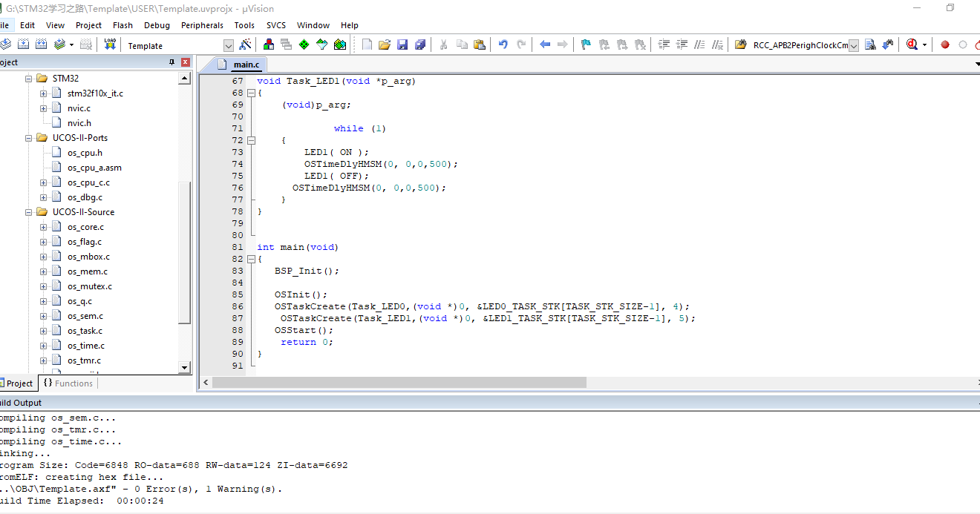Image resolution: width=980 pixels, height=514 pixels.
Task: Open the Peripherals menu
Action: point(202,24)
